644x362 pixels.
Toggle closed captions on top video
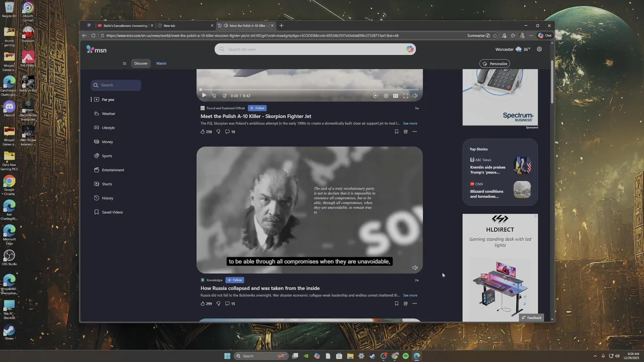395,96
